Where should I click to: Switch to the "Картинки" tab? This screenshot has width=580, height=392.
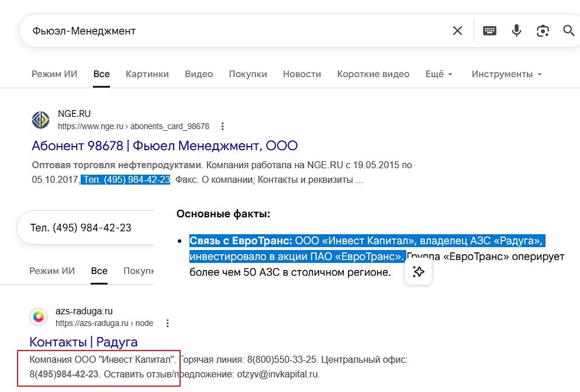pyautogui.click(x=147, y=74)
